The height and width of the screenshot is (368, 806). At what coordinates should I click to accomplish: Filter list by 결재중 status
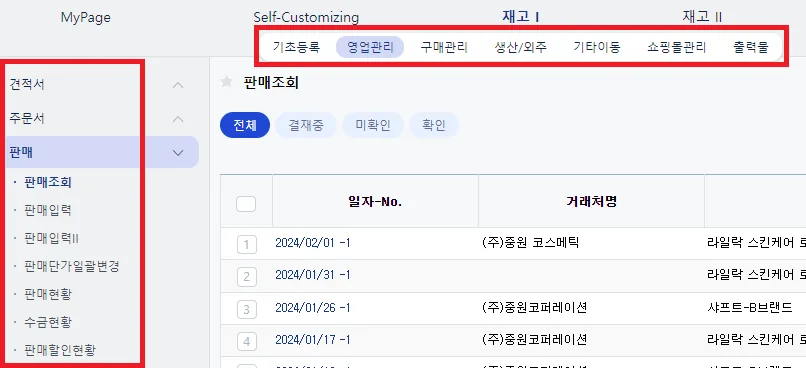click(x=306, y=125)
